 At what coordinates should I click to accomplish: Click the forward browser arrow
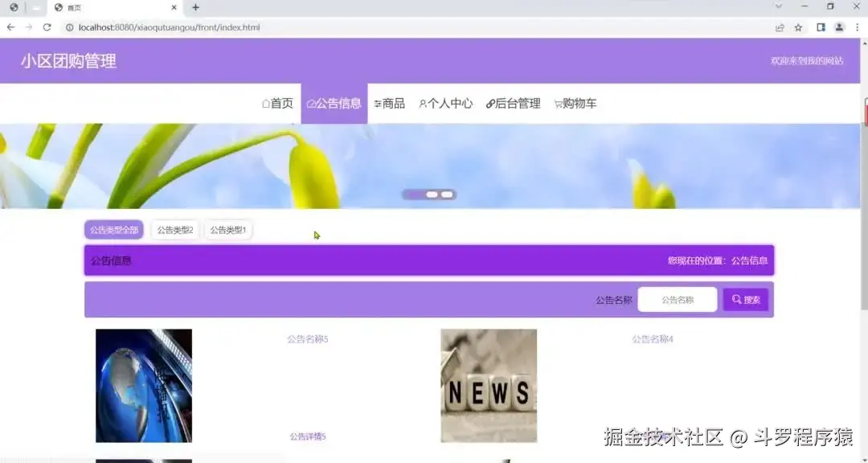pyautogui.click(x=29, y=27)
